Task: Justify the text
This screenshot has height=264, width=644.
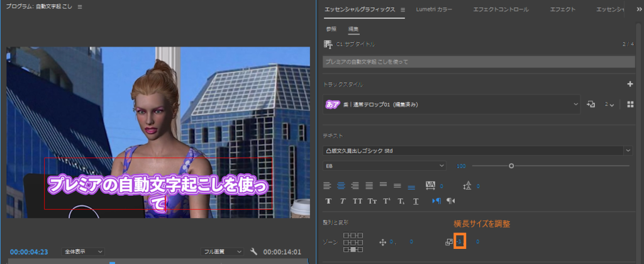Action: click(x=369, y=185)
